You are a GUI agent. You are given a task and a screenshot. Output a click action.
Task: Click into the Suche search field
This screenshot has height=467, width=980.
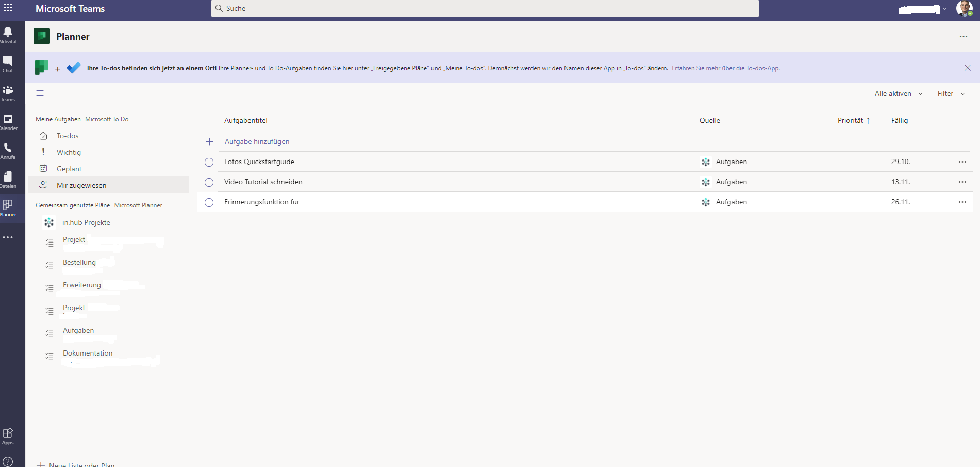[485, 8]
